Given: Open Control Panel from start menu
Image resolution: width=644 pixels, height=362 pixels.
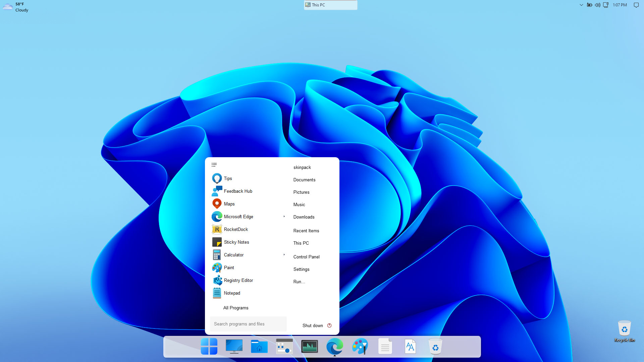Looking at the screenshot, I should 306,257.
